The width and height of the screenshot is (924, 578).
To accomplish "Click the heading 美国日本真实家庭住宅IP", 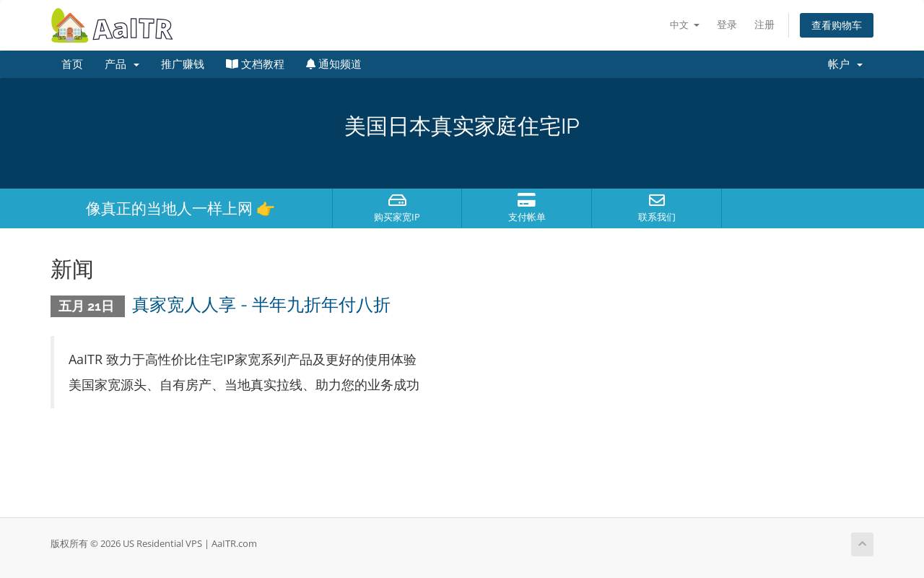I will point(462,126).
